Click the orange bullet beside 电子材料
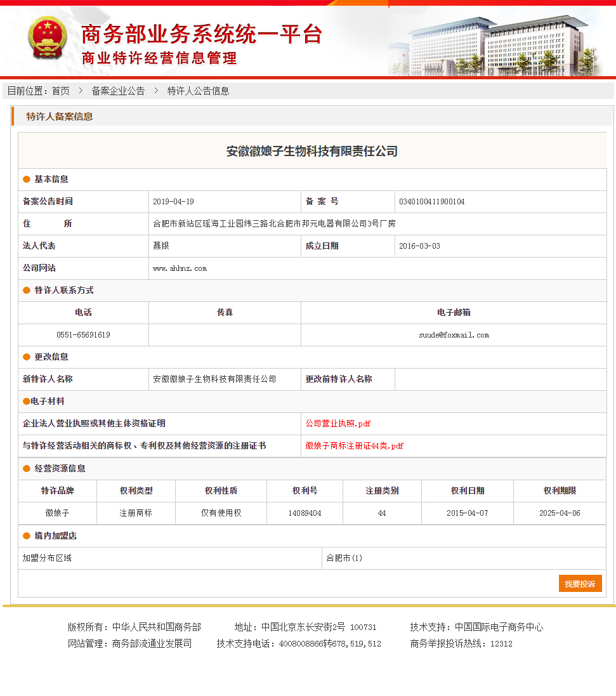Image resolution: width=616 pixels, height=696 pixels. coord(26,402)
